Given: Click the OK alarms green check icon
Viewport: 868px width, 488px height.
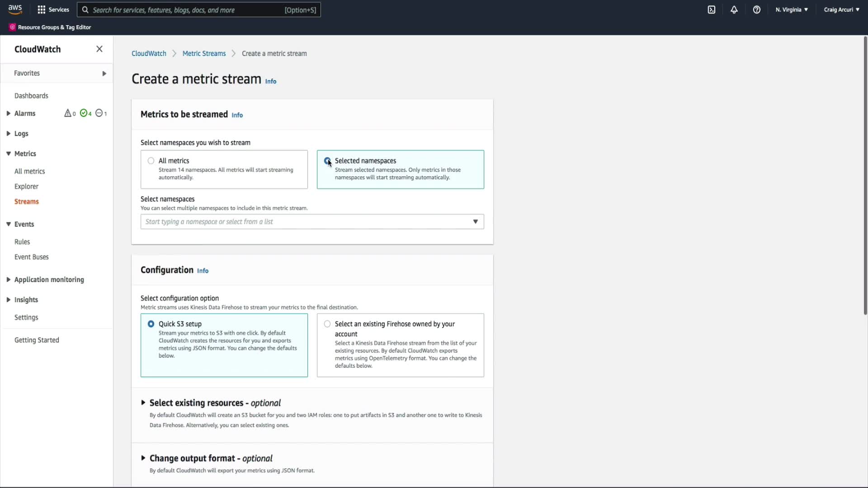Looking at the screenshot, I should point(84,113).
